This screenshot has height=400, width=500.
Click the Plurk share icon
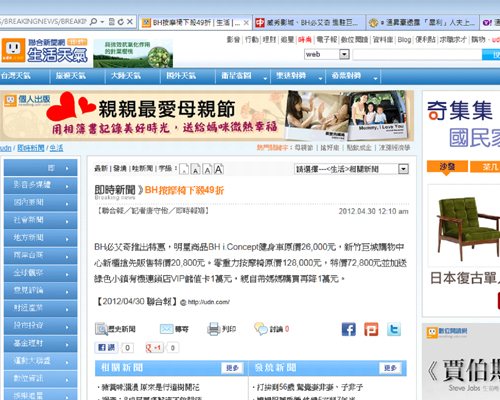click(x=371, y=329)
